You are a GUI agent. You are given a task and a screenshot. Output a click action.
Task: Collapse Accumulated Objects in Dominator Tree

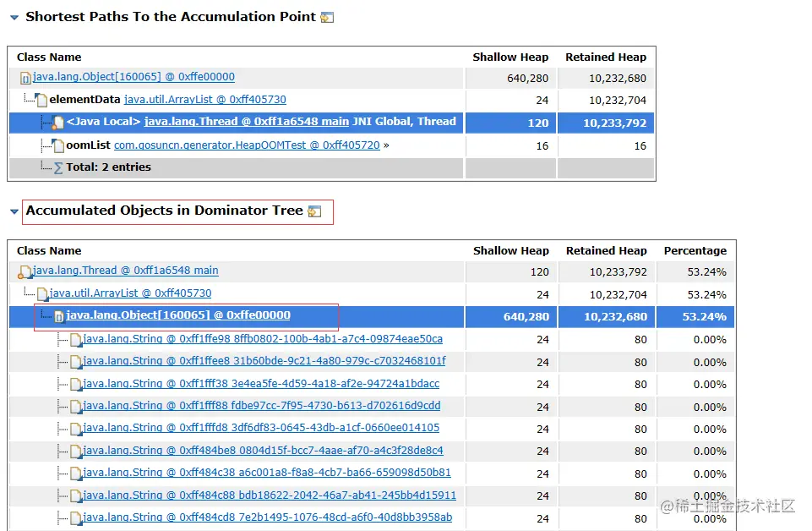(14, 211)
